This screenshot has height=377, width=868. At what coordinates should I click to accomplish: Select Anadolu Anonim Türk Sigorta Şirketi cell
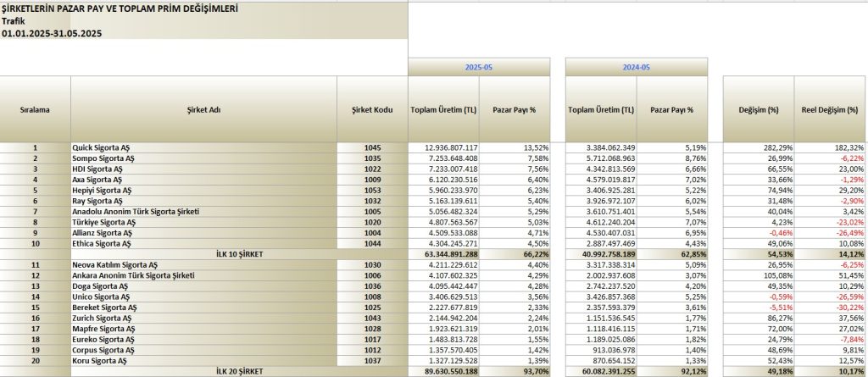[203, 212]
